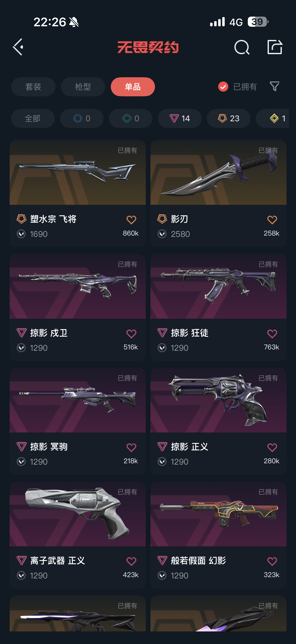Viewport: 296px width, 644px height.
Task: Filter by pink tier with 14 items
Action: [x=180, y=118]
